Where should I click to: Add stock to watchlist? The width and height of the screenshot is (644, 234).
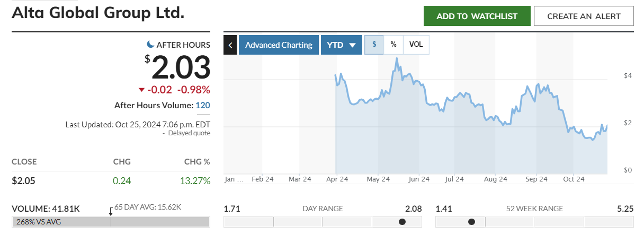[477, 16]
